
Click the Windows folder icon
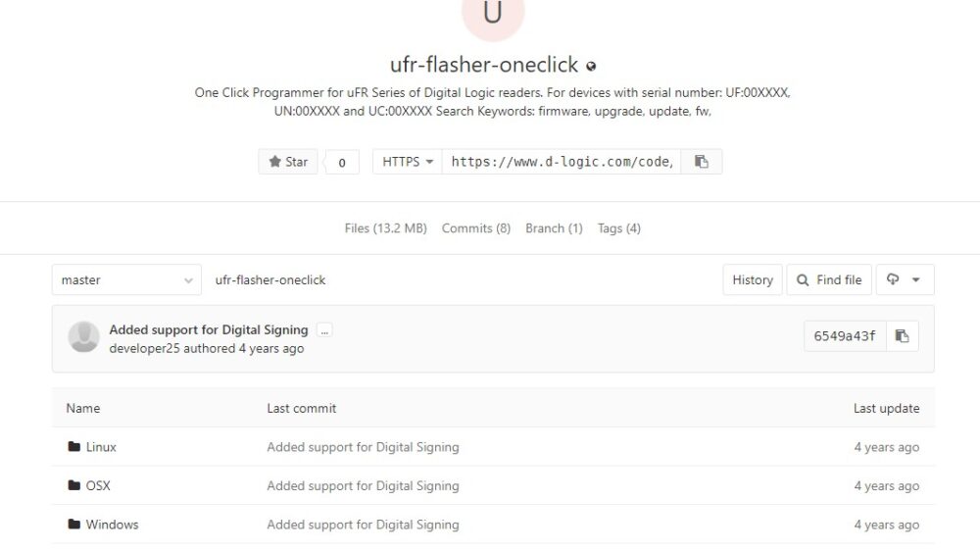pos(74,524)
